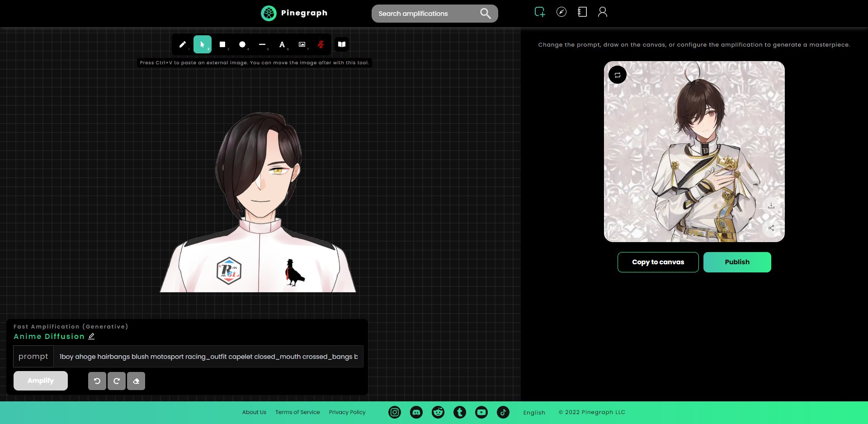
Task: Select the Line drawing tool
Action: 262,44
